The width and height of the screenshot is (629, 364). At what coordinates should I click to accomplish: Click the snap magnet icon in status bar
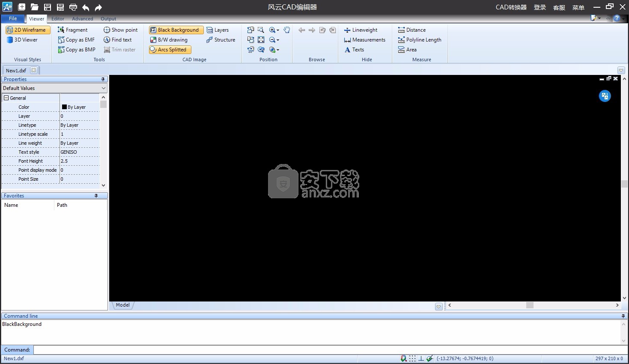[x=403, y=358]
